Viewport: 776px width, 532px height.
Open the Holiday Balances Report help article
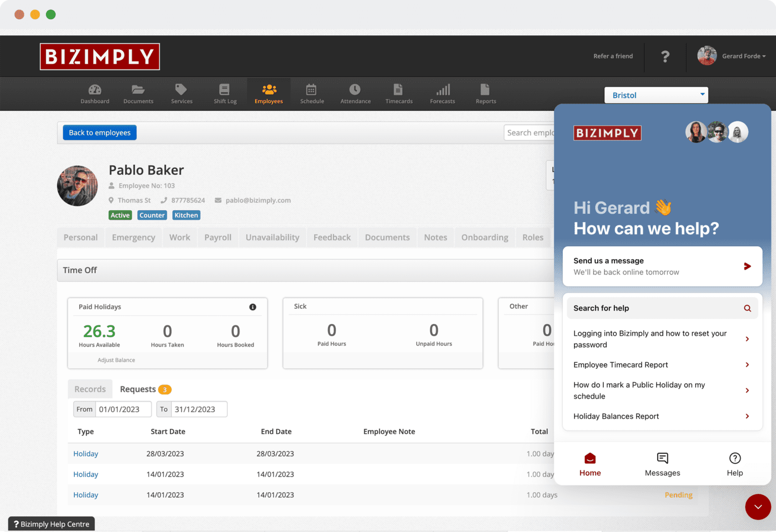[x=616, y=416]
